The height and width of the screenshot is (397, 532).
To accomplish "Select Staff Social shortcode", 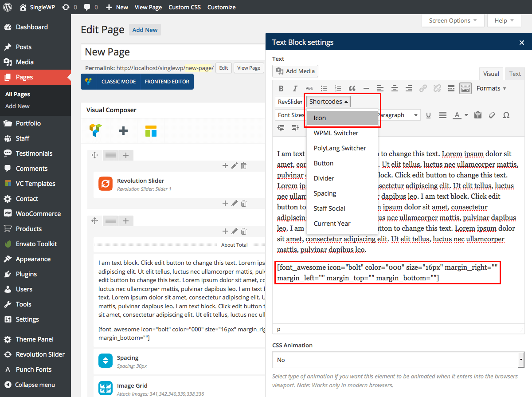I will coord(342,208).
